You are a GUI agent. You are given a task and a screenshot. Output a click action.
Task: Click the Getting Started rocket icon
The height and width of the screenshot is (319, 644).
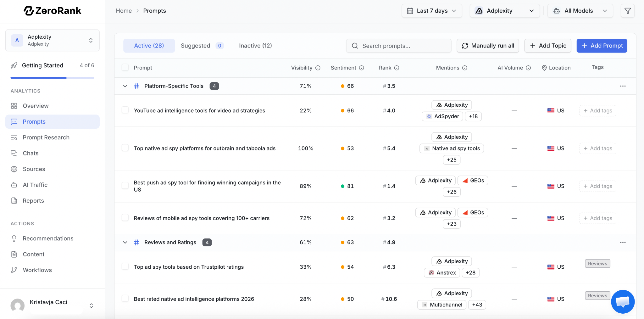click(x=14, y=65)
